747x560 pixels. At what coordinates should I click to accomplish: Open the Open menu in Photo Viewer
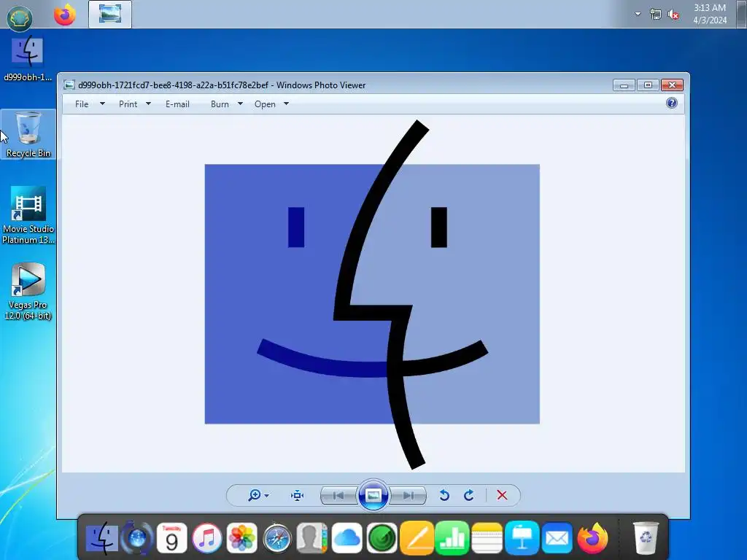[x=265, y=104]
